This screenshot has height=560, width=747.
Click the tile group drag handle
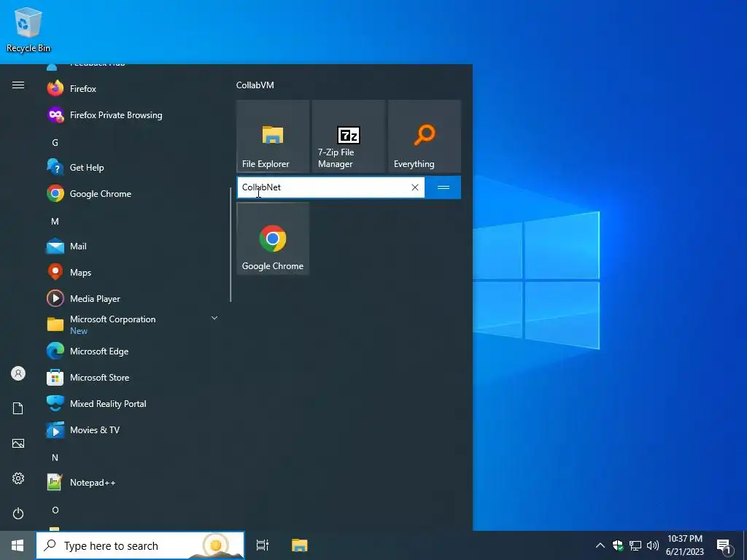tap(443, 187)
